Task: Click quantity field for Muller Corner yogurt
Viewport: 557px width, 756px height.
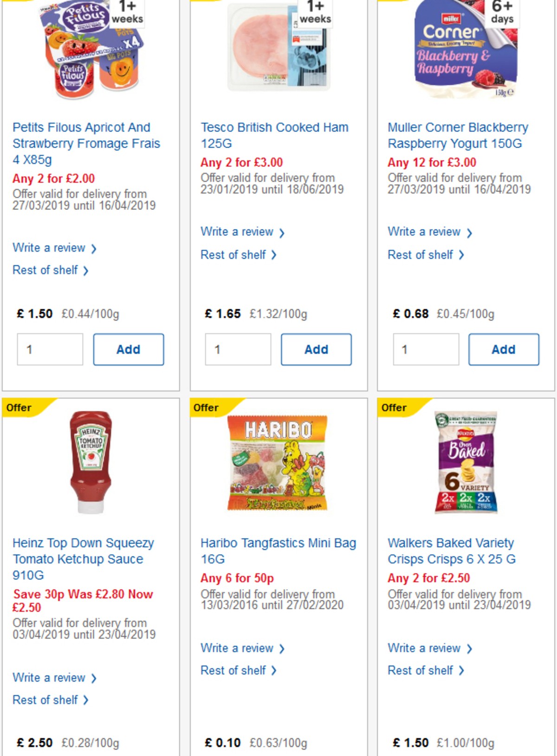Action: (426, 349)
